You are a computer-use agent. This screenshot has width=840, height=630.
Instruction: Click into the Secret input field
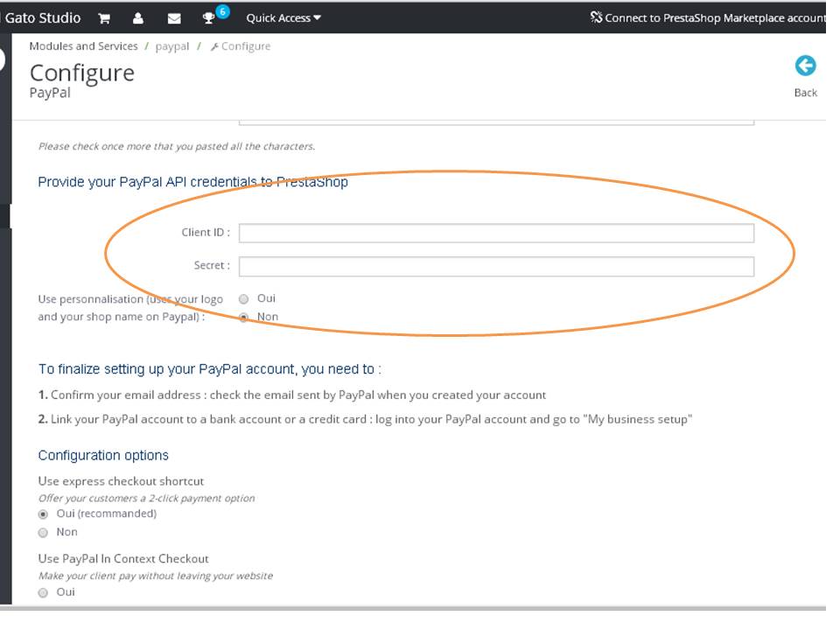tap(496, 266)
